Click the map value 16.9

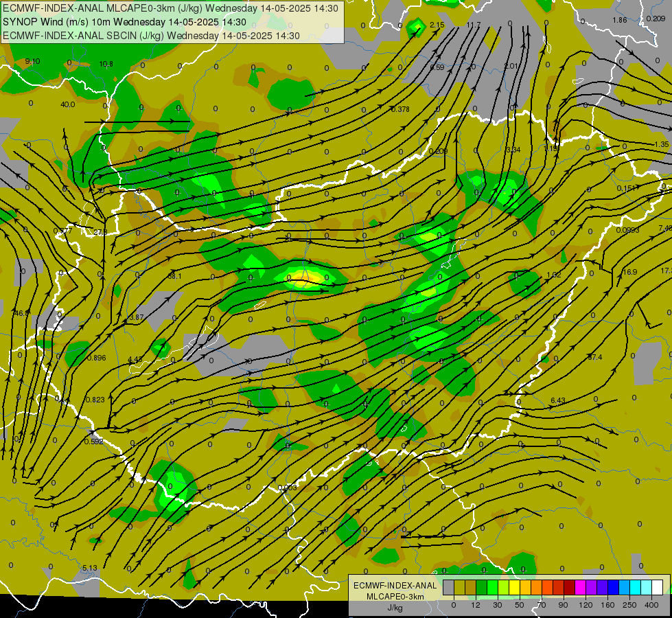(630, 273)
